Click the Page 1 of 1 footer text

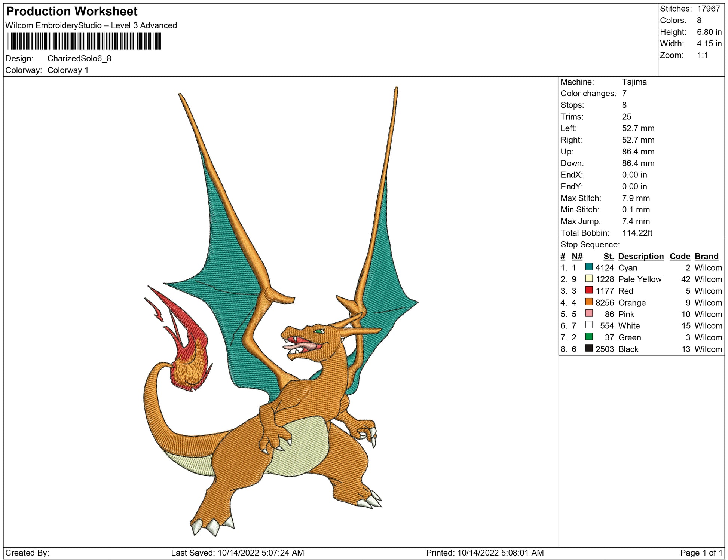(701, 553)
